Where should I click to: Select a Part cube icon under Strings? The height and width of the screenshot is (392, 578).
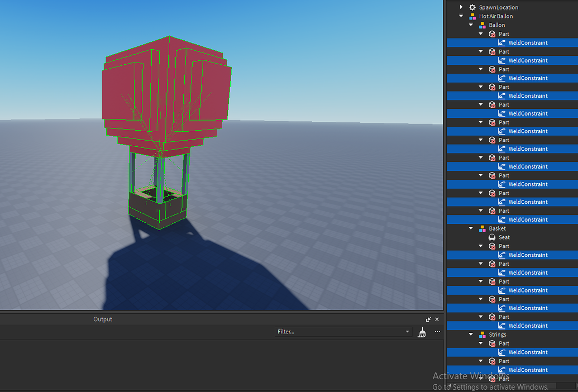[x=493, y=343]
